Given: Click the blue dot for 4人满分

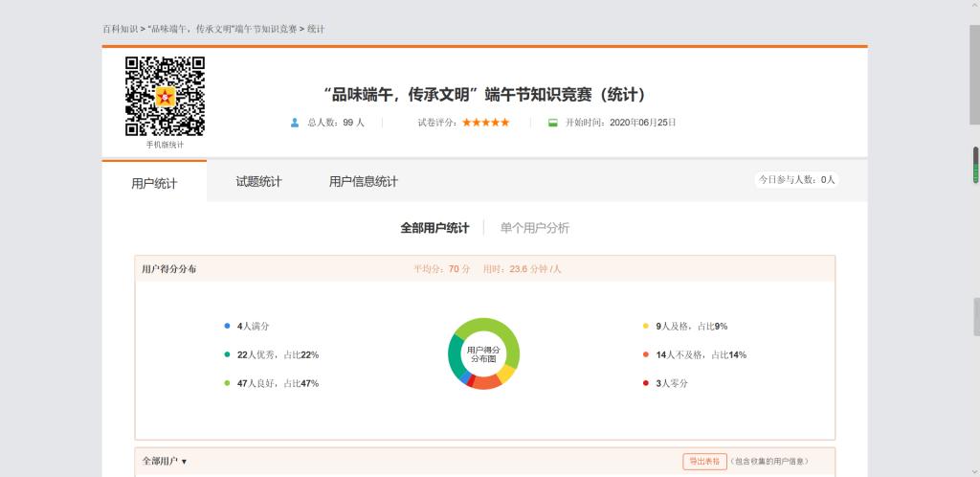Looking at the screenshot, I should [227, 326].
